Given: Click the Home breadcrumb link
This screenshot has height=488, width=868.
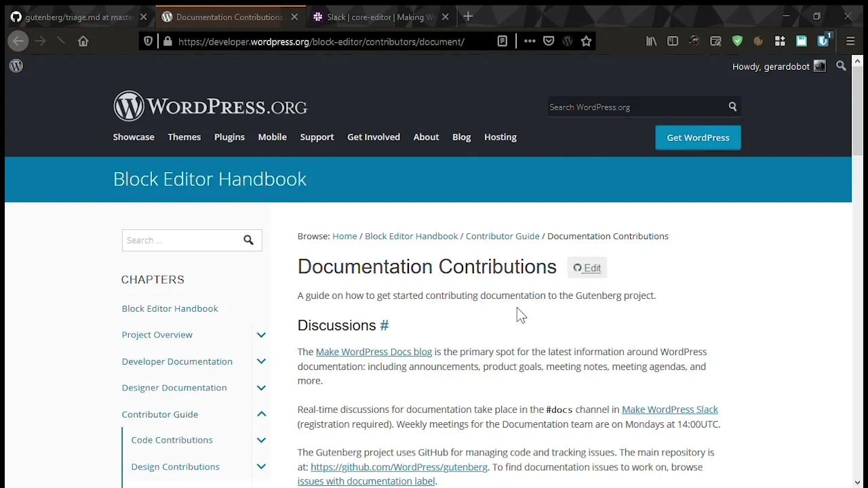Looking at the screenshot, I should [344, 236].
